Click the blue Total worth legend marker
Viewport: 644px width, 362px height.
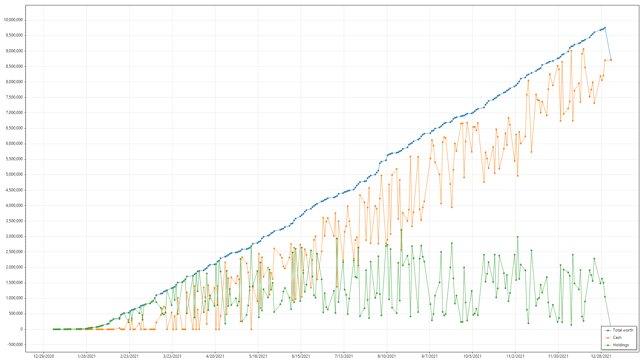(x=608, y=330)
